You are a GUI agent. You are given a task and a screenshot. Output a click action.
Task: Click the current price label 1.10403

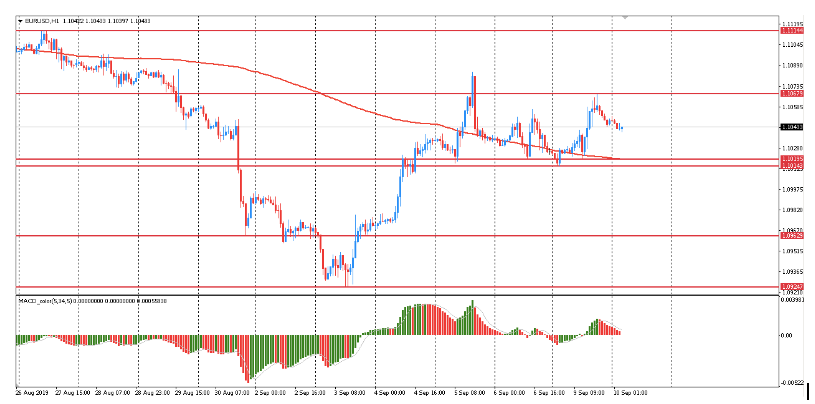coord(792,127)
